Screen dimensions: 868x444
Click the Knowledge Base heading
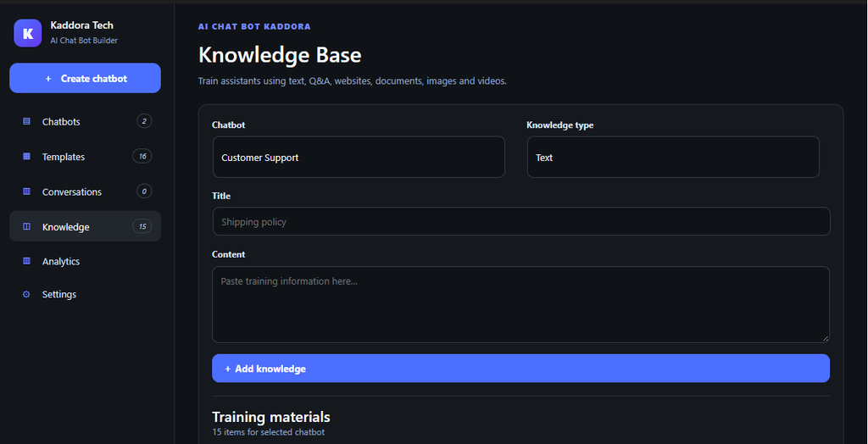pyautogui.click(x=280, y=55)
